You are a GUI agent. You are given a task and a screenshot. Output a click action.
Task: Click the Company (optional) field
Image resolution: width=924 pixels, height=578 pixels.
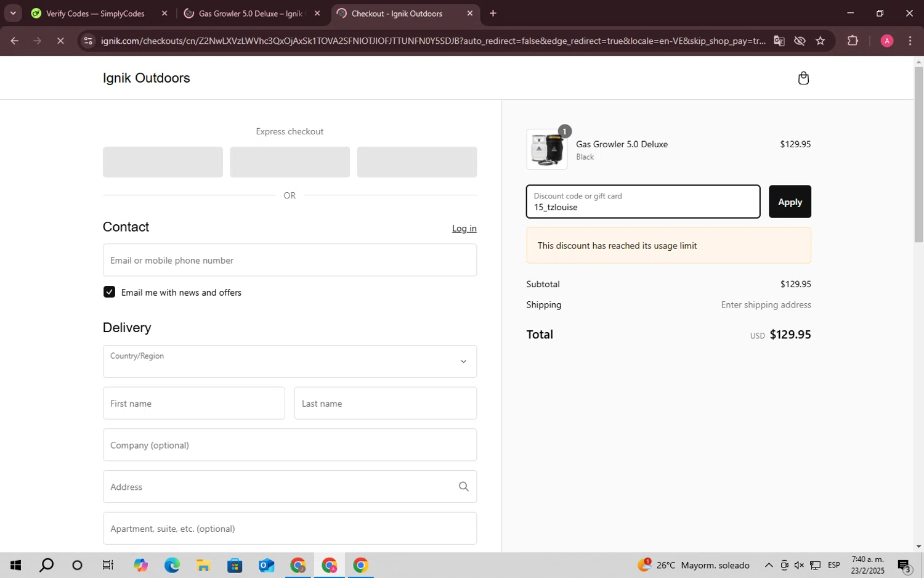(290, 445)
